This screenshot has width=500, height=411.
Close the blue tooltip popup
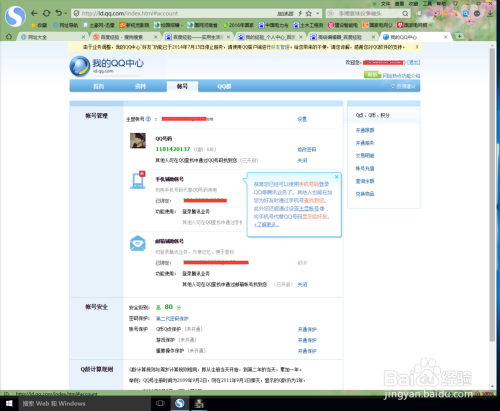point(337,177)
